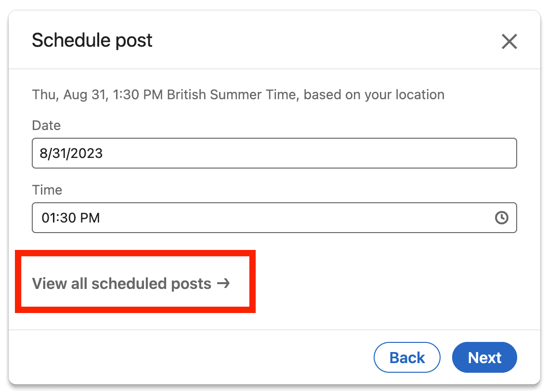
Task: Click the year 2023 in Date field
Action: [86, 154]
